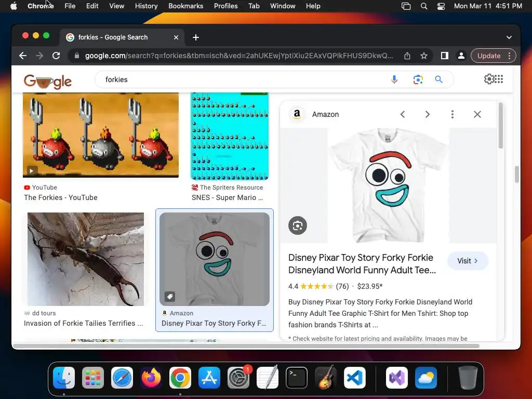Open Google quick settings gear
This screenshot has height=399, width=532.
click(x=489, y=79)
